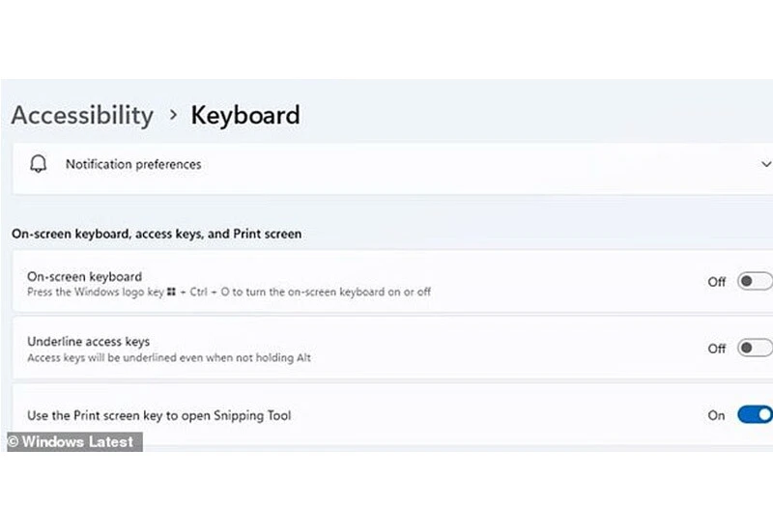
Task: Click the Windows logo key icon
Action: click(x=170, y=292)
